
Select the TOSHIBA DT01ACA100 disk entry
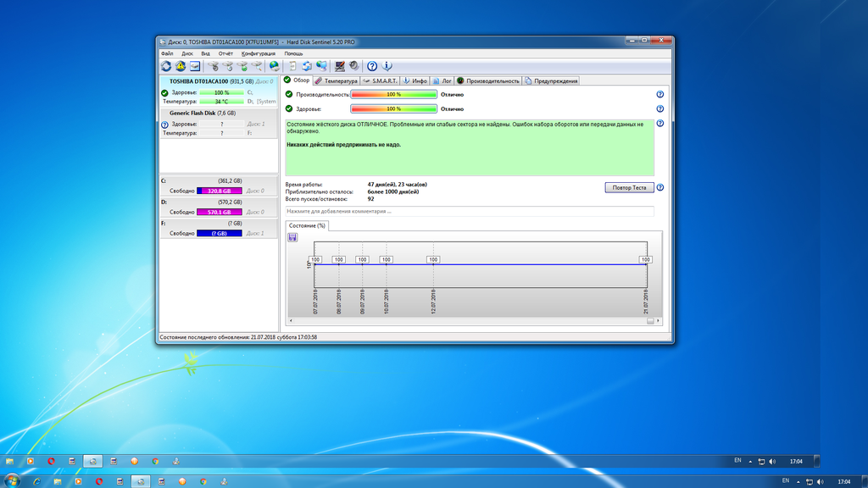pyautogui.click(x=220, y=91)
